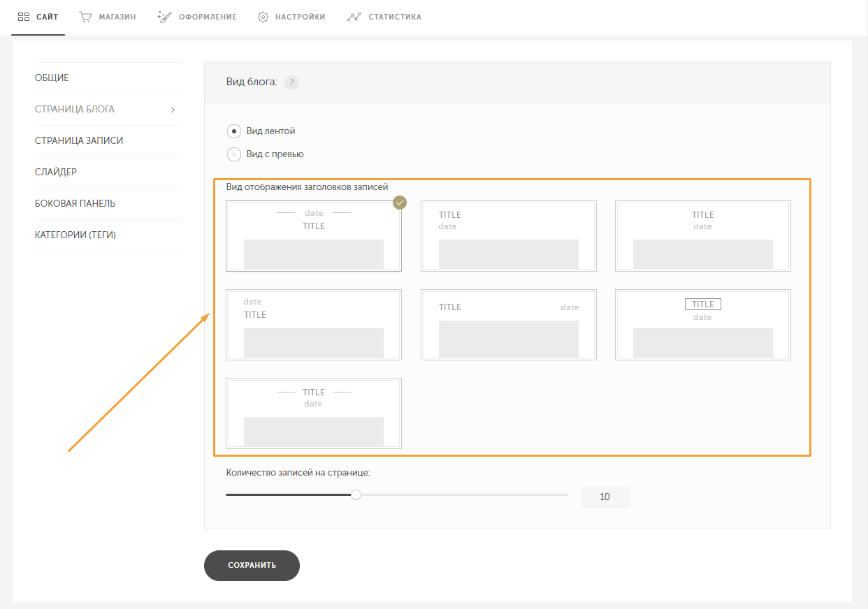Click the СОХРАНИТЬ button
The height and width of the screenshot is (609, 868).
(252, 566)
